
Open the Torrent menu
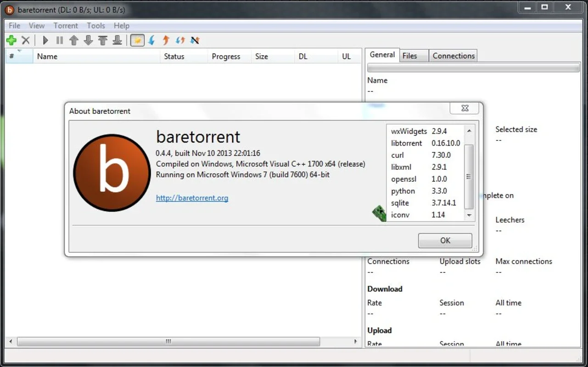point(66,26)
